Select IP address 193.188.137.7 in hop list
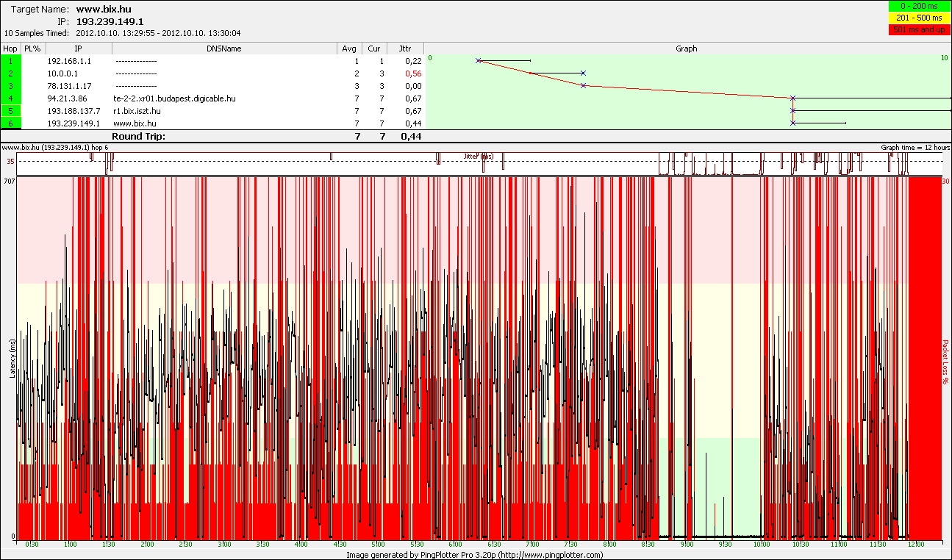 74,111
